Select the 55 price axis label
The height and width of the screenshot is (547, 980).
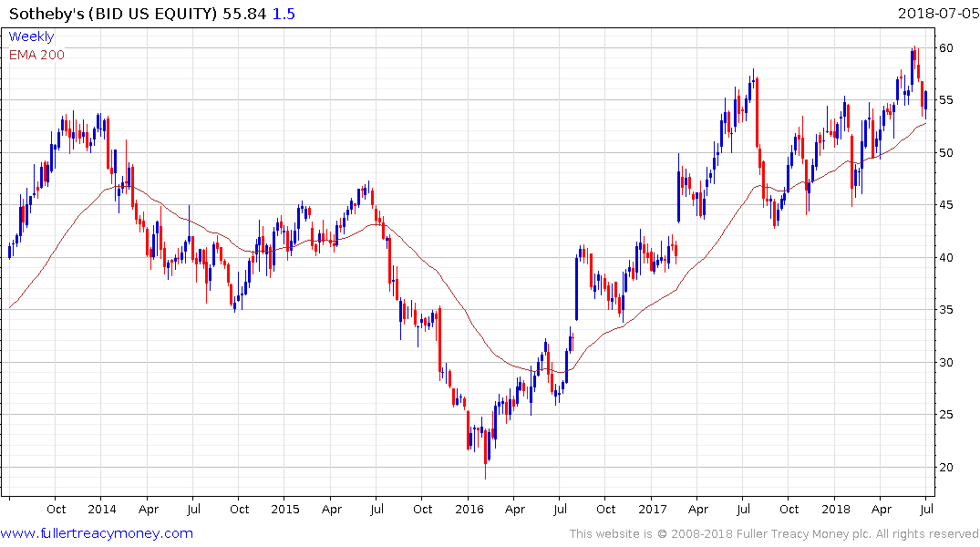945,100
